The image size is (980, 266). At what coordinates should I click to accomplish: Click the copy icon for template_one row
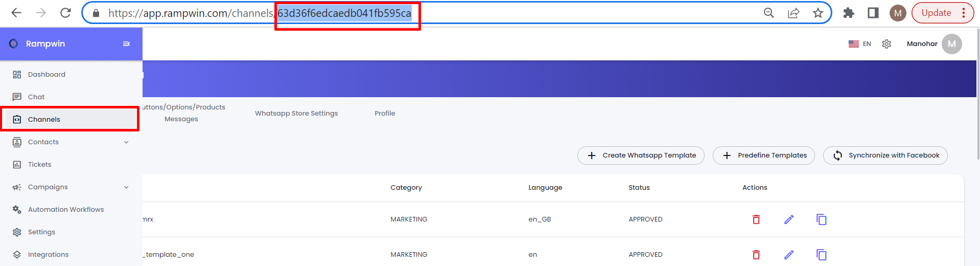pyautogui.click(x=821, y=255)
